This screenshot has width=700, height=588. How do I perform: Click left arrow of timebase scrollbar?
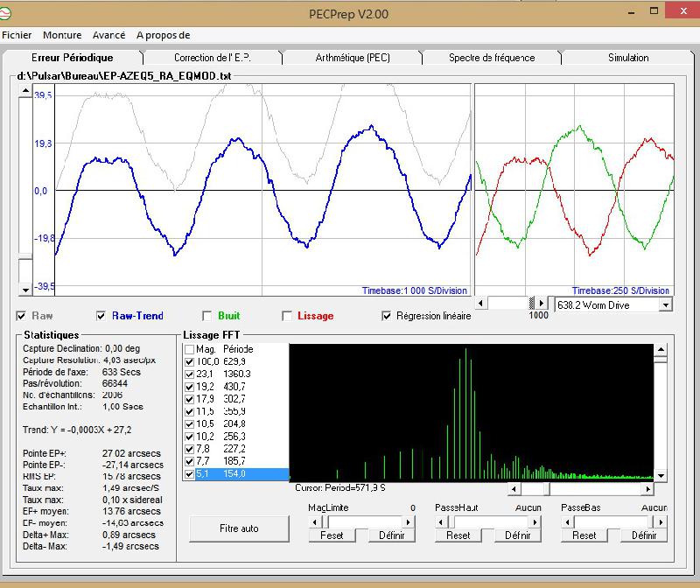pyautogui.click(x=480, y=304)
